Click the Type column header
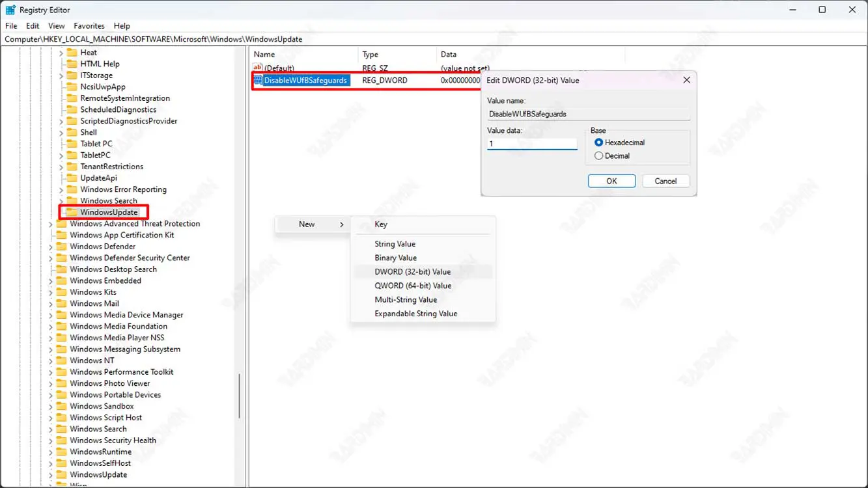 (397, 55)
